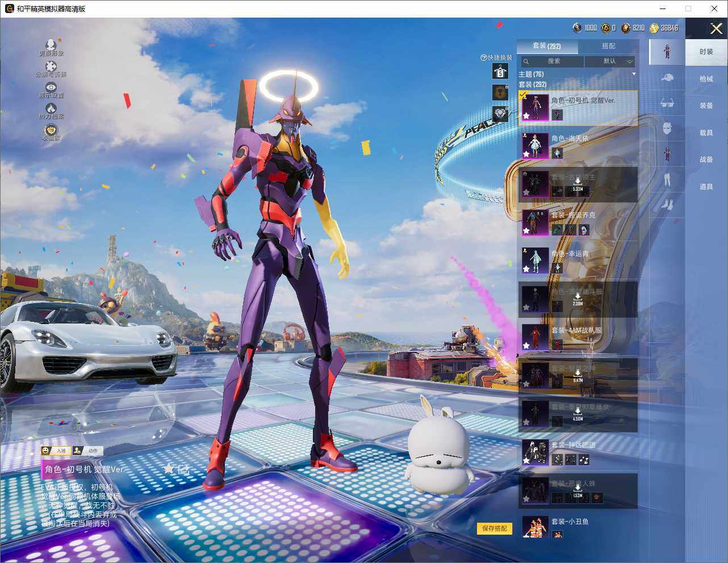Expand the 主题 (76) section arrow
Viewport: 728px width, 563px height.
pyautogui.click(x=634, y=74)
